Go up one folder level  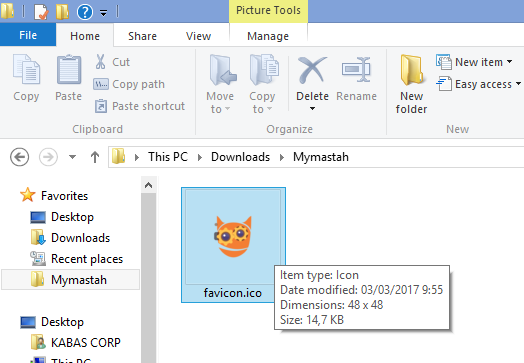[95, 157]
